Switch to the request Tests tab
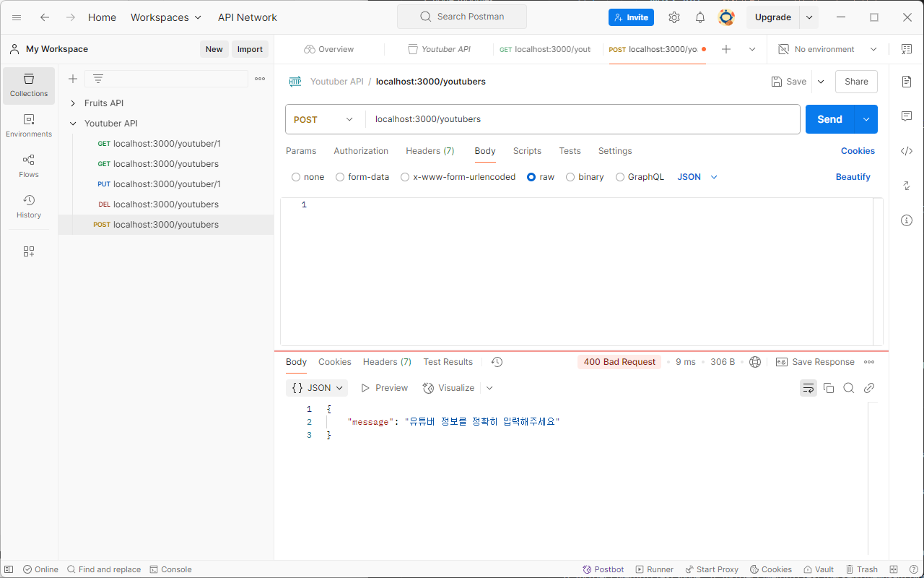924x578 pixels. pos(570,151)
